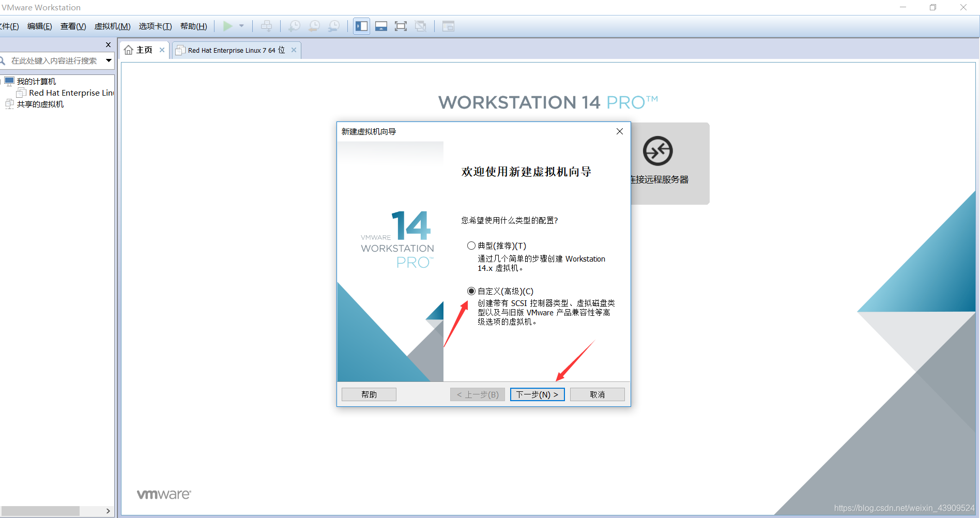Click the home icon on 主页 tab
Image resolution: width=980 pixels, height=518 pixels.
129,50
